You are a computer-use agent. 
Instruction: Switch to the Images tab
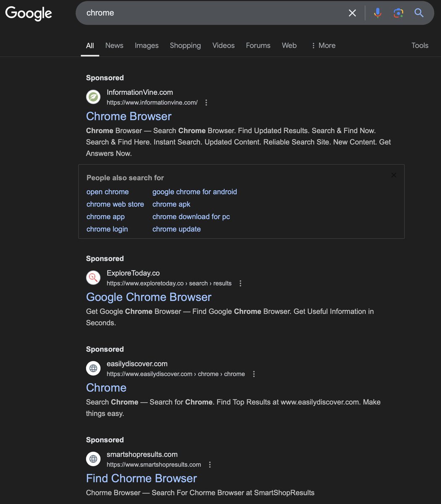[147, 45]
